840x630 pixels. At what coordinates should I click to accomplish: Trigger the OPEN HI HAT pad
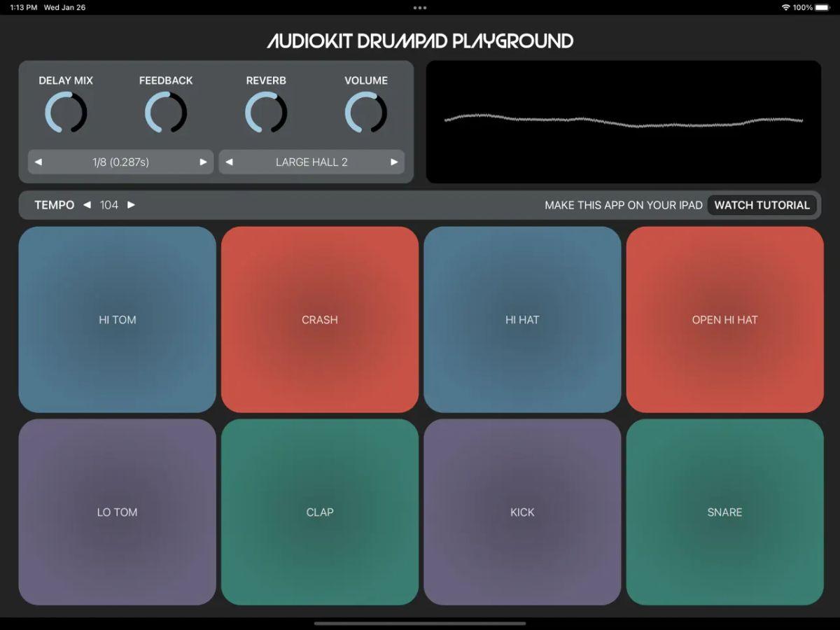[x=724, y=319]
